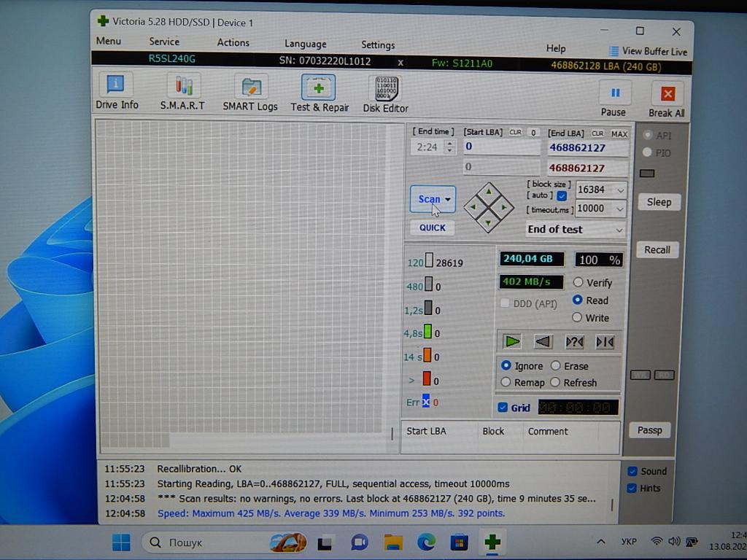Open SMART Logs
The image size is (747, 560).
pos(250,94)
